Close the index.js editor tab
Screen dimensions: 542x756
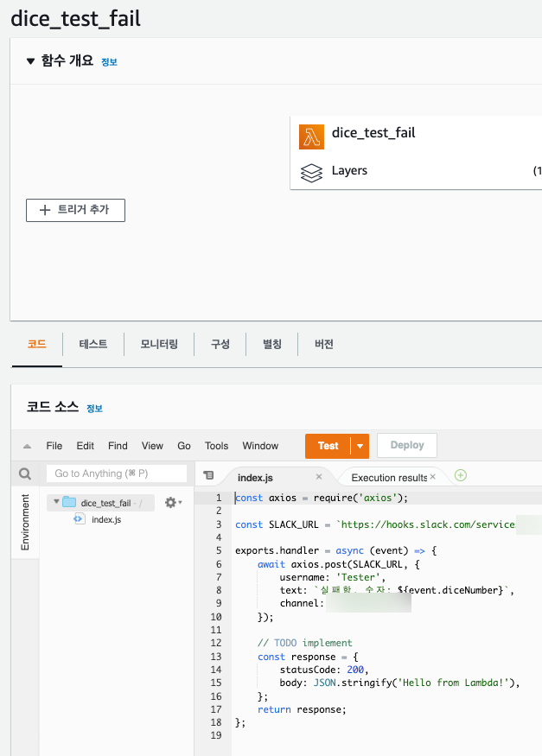coord(319,477)
